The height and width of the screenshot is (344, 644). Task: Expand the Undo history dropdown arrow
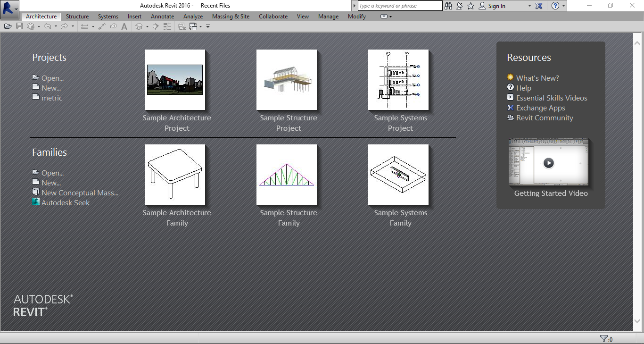[x=56, y=26]
